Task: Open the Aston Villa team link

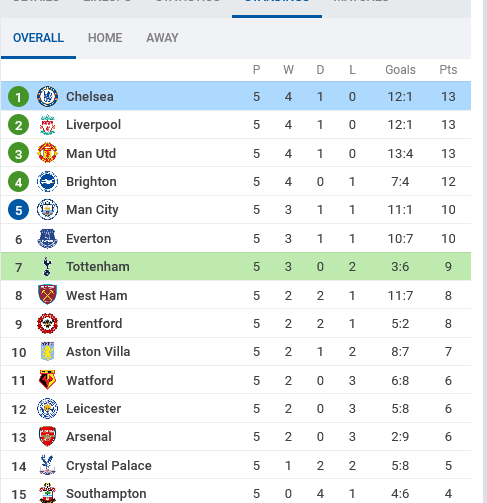Action: point(98,352)
